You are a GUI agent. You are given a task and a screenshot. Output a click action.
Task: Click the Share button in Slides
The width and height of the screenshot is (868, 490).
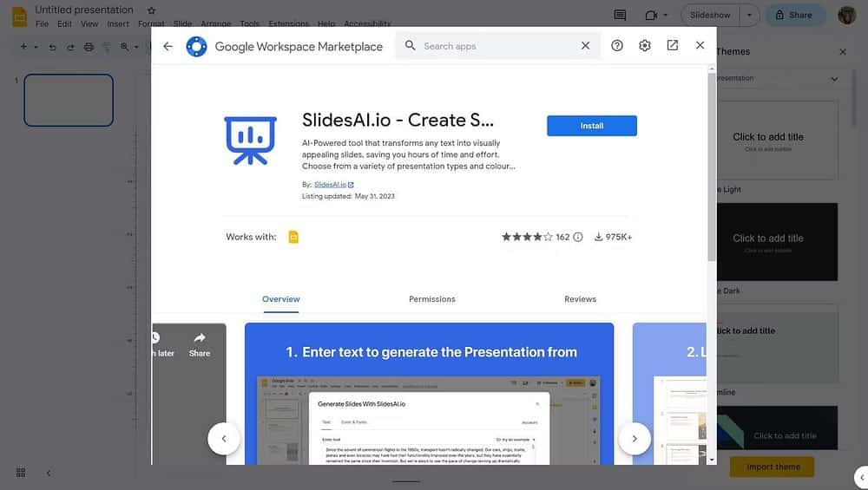(794, 15)
